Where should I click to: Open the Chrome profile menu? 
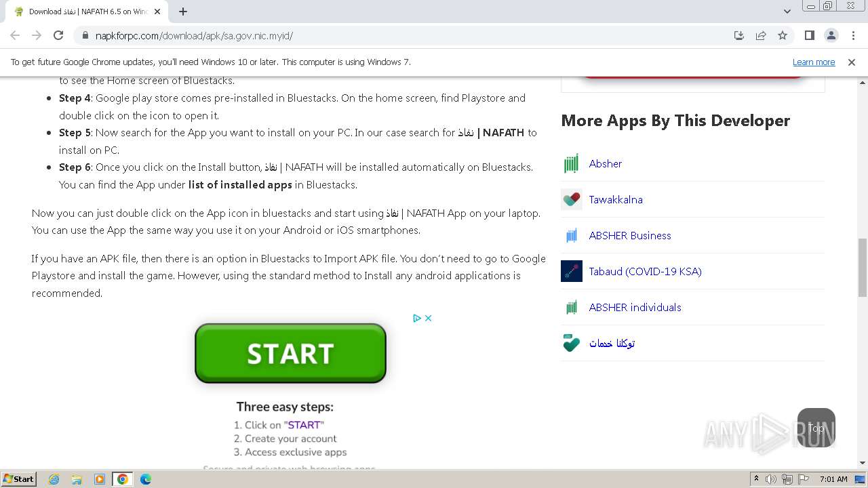[831, 35]
